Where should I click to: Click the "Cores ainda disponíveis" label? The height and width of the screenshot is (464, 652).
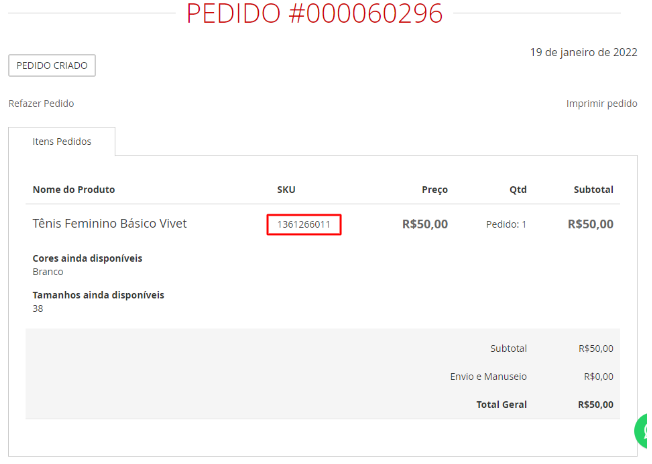[x=87, y=258]
